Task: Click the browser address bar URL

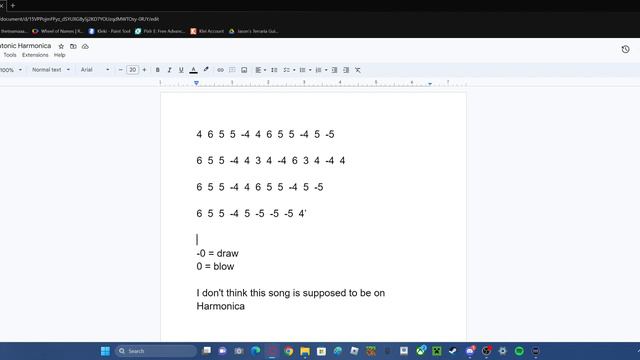Action: pyautogui.click(x=80, y=19)
